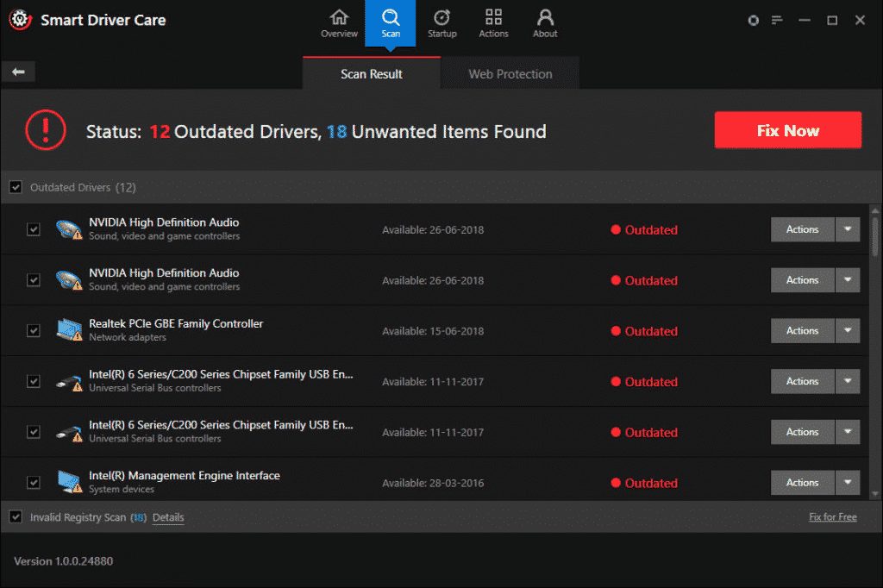Viewport: 883px width, 588px height.
Task: Toggle Invalid Registry Scan checkbox
Action: 16,516
